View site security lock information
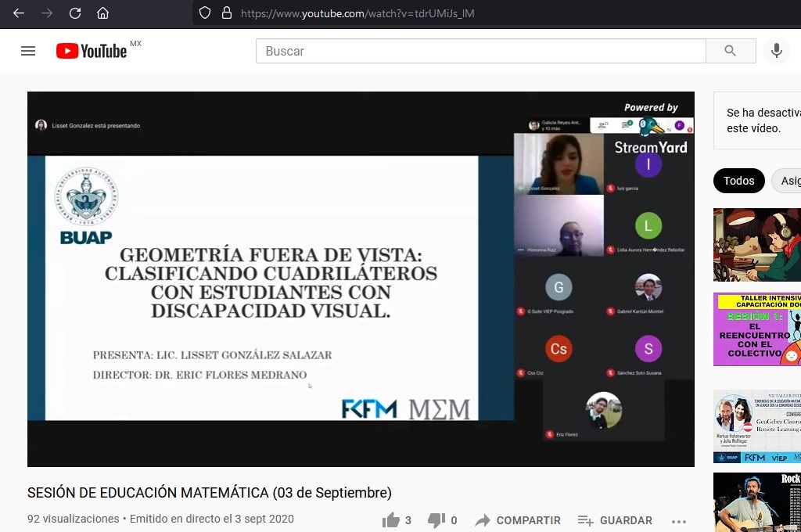Image resolution: width=801 pixels, height=532 pixels. [227, 13]
